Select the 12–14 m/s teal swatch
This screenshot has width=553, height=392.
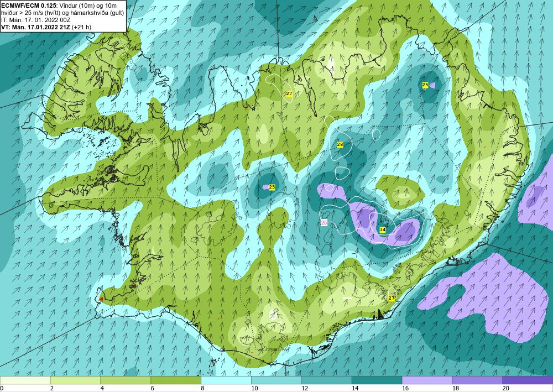coord(327,380)
